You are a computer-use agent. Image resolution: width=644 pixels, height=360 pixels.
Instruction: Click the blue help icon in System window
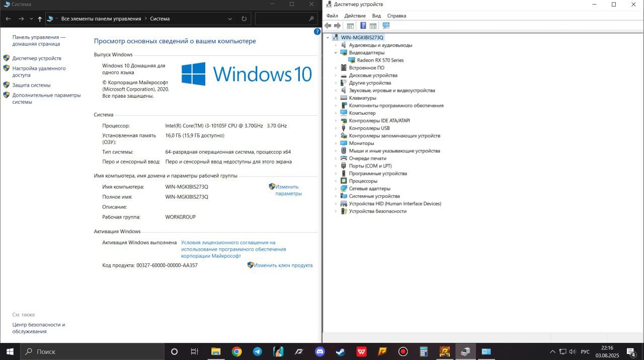coord(317,32)
